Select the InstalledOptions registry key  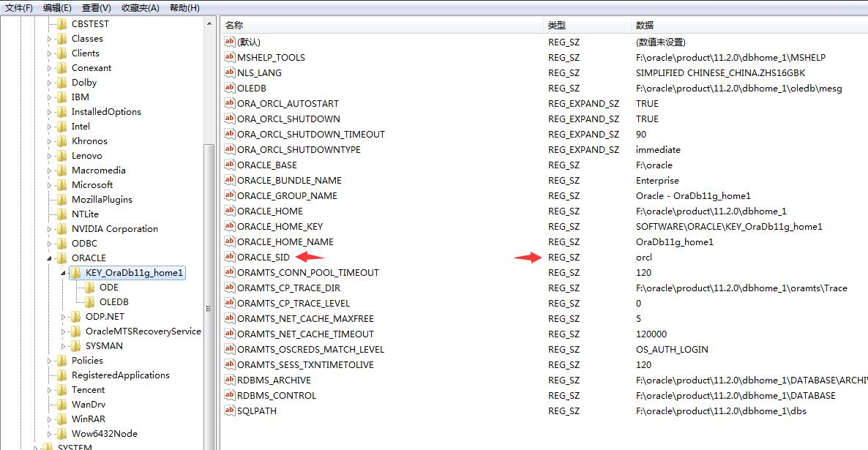pyautogui.click(x=106, y=112)
